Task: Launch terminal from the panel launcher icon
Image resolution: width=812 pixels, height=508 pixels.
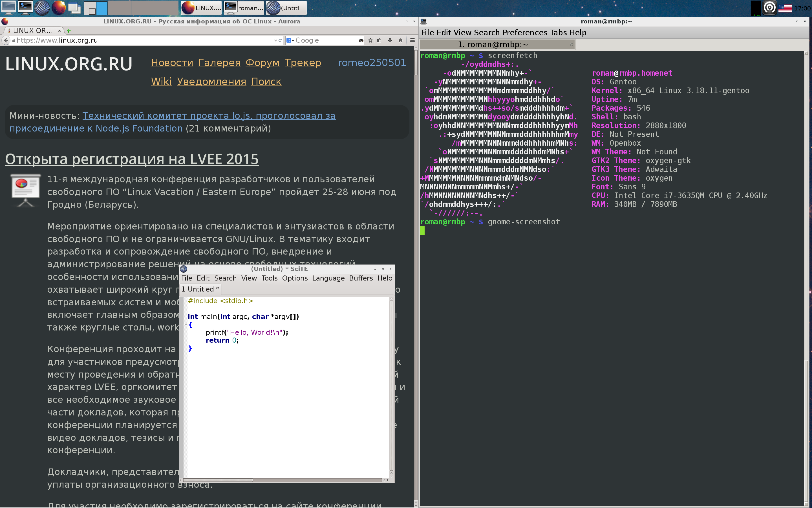Action: coord(25,8)
